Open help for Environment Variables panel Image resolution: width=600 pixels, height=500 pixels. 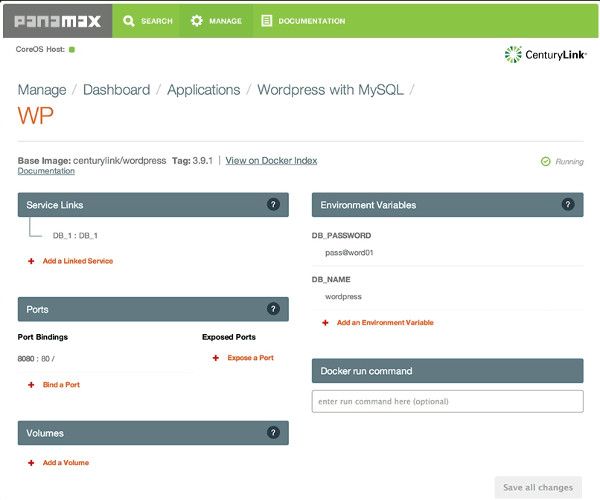568,204
